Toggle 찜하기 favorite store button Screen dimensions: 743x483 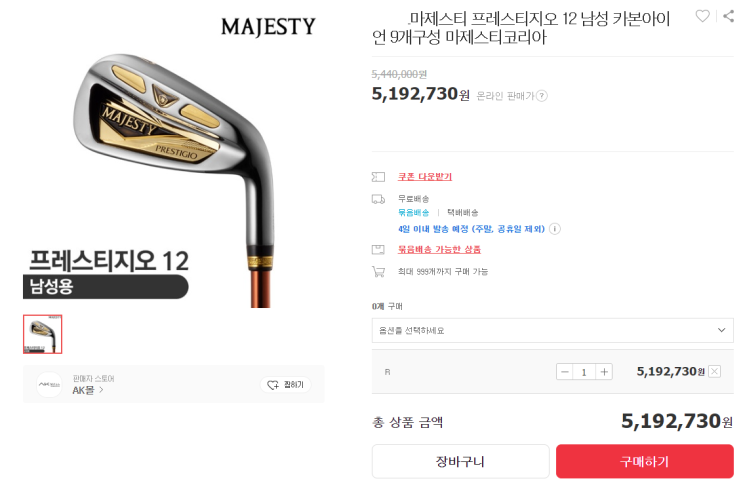pyautogui.click(x=285, y=385)
